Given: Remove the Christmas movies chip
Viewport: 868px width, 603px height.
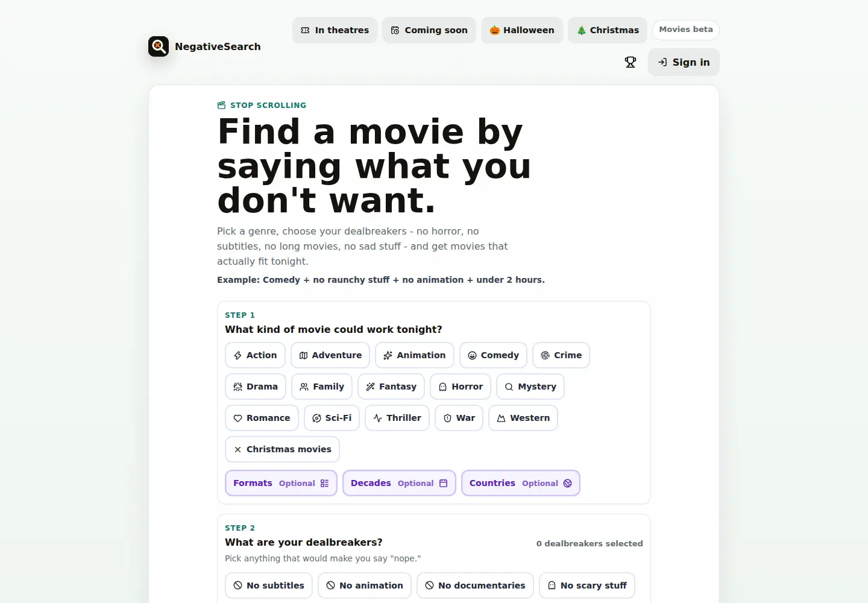Looking at the screenshot, I should point(282,449).
